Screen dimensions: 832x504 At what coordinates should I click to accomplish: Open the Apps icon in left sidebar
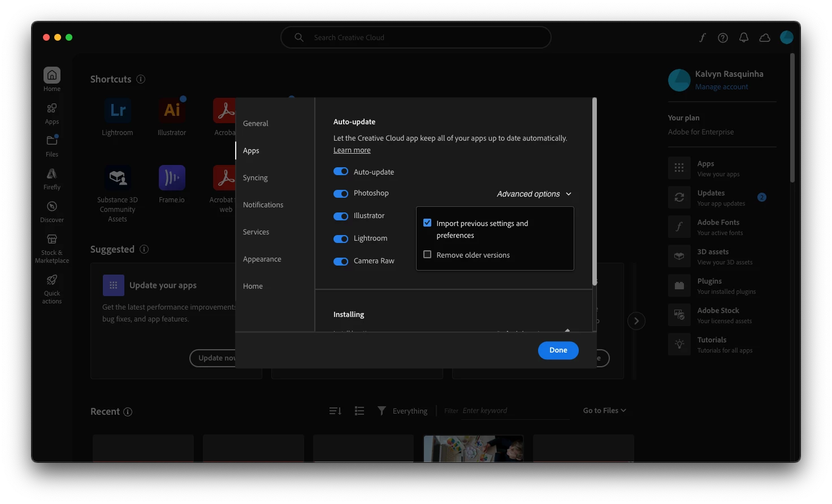pos(52,108)
